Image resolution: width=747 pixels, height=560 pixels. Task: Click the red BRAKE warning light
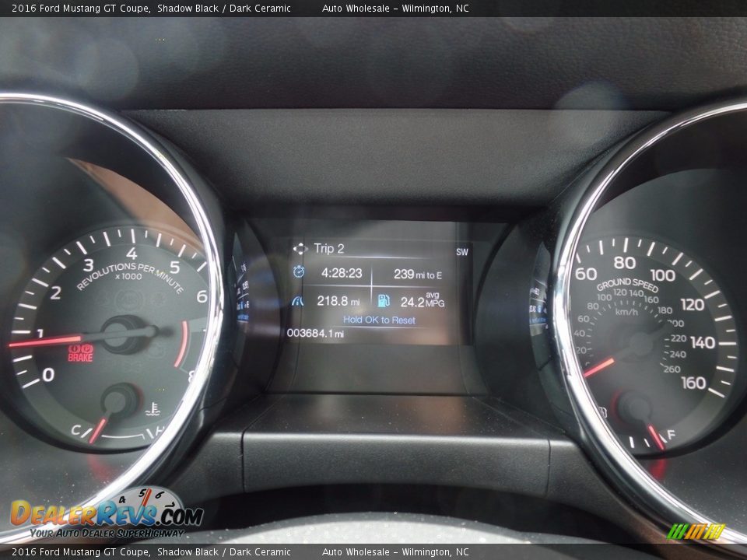[80, 353]
